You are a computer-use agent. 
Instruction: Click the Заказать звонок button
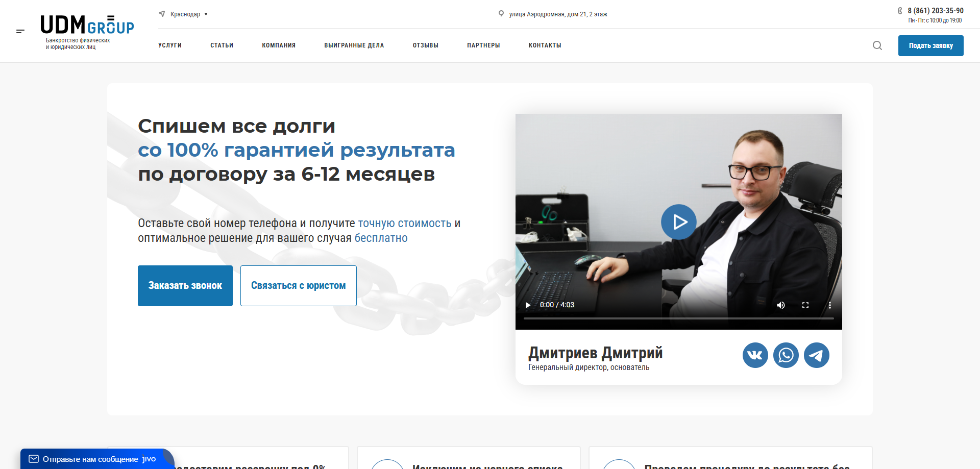click(185, 286)
